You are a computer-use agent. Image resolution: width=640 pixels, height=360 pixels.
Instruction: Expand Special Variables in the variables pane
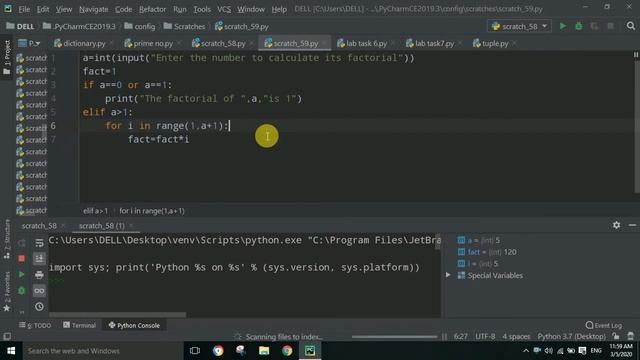pyautogui.click(x=448, y=275)
